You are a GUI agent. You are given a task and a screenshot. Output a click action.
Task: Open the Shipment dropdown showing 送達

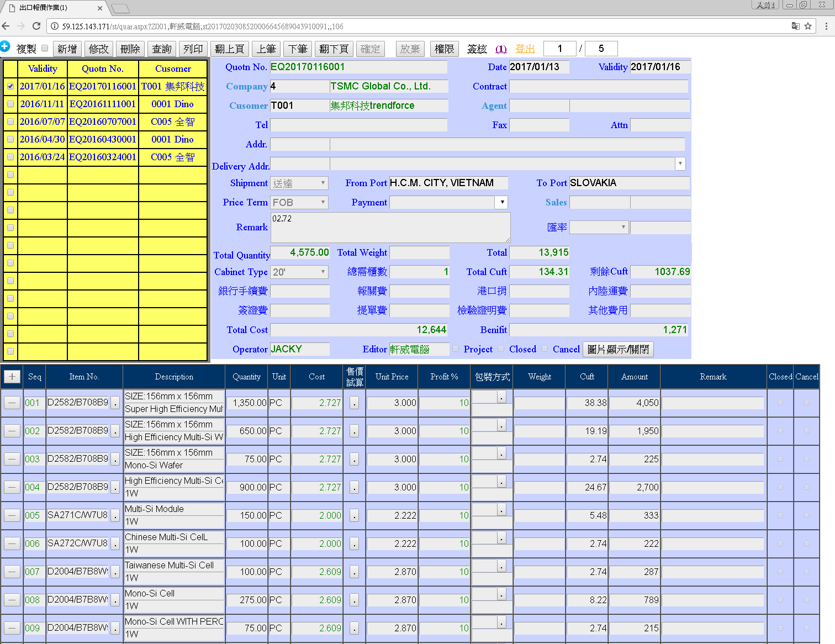point(299,183)
